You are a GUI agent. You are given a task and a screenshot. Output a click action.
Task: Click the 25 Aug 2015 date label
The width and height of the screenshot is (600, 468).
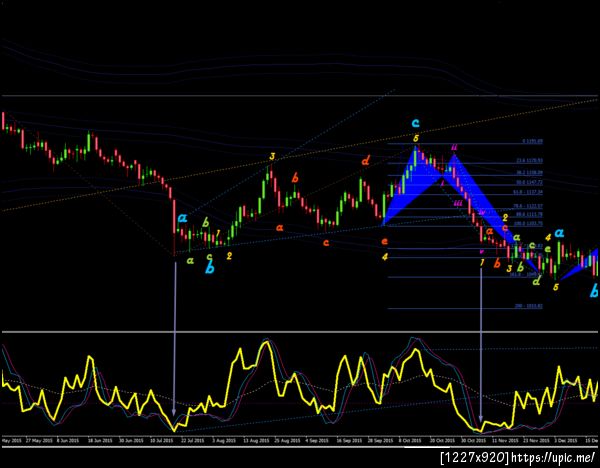coord(287,440)
